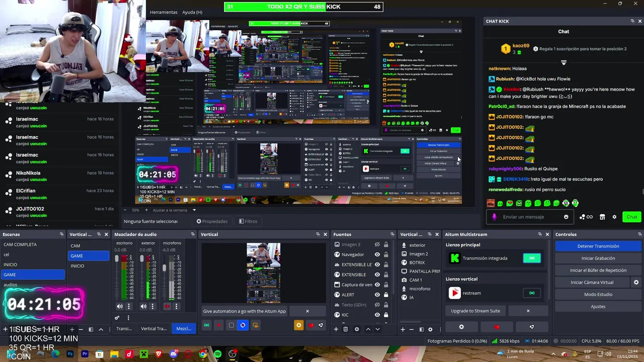Hide the Captura de ventana source
The height and width of the screenshot is (362, 644).
[377, 285]
